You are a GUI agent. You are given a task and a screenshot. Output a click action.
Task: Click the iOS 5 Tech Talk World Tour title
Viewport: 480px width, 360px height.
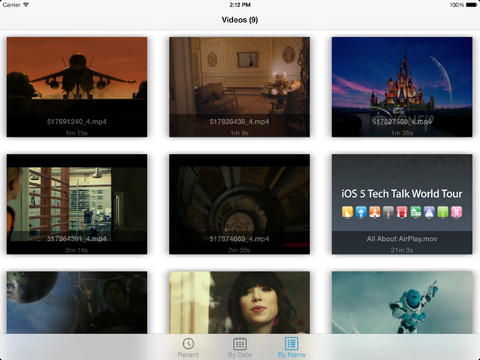coord(402,194)
